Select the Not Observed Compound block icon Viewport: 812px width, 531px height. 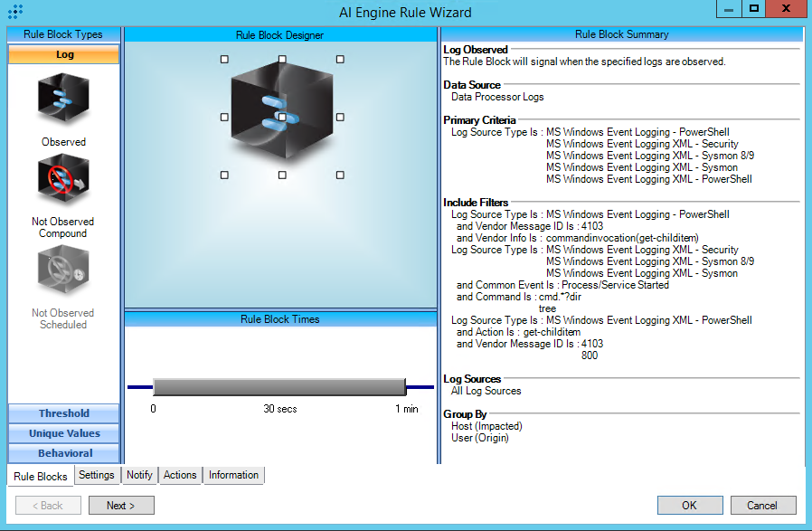[x=63, y=181]
